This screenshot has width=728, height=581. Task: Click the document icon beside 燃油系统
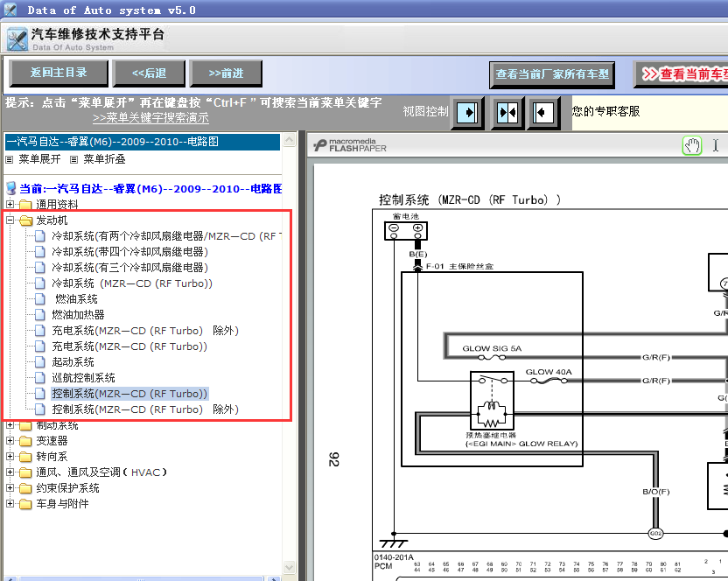pos(40,299)
